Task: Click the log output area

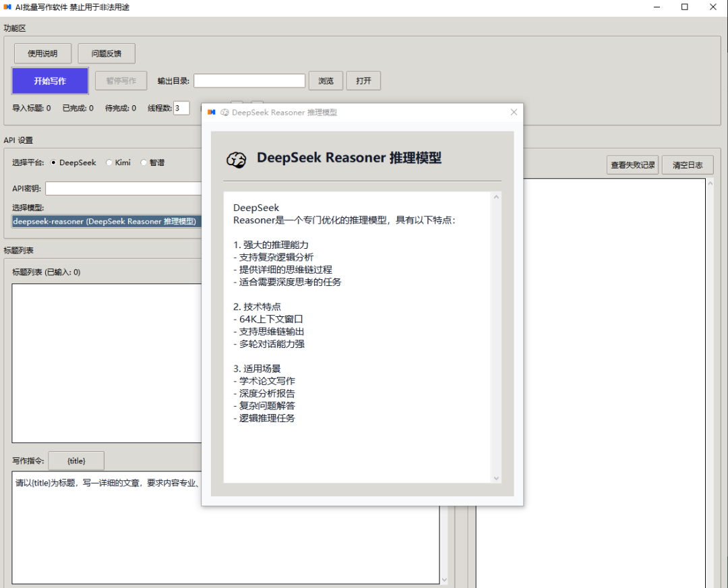Action: pos(590,383)
